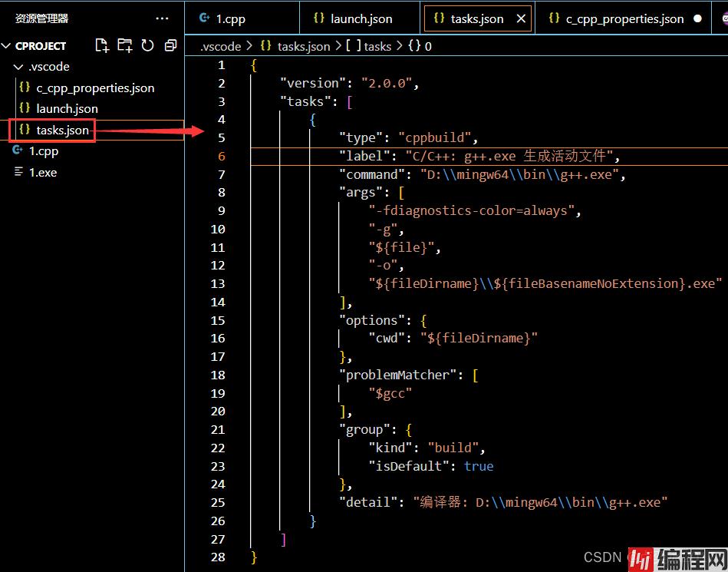Open the explorer more actions ellipsis
The width and height of the screenshot is (728, 572).
[162, 18]
